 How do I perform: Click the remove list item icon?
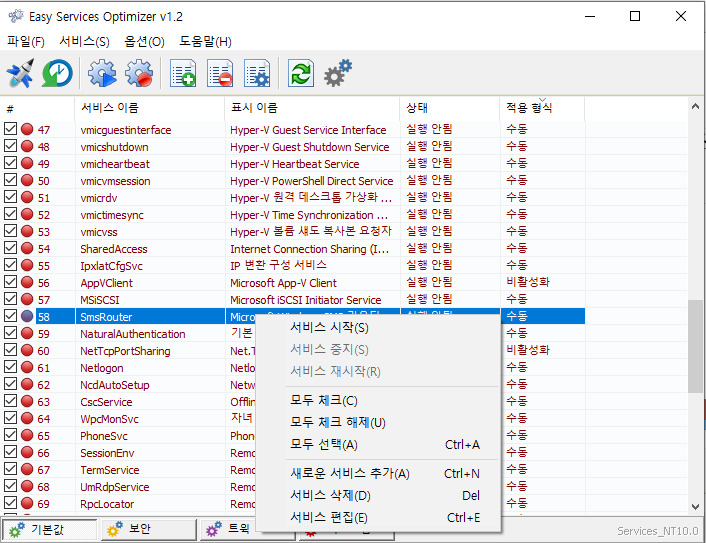click(220, 73)
